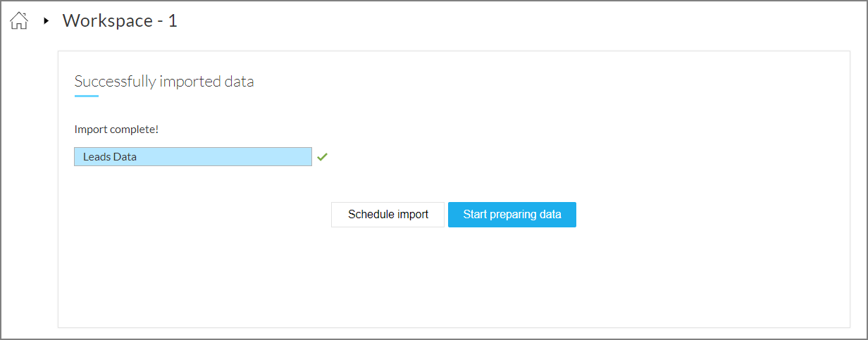Open the Workspace - 1 breadcrumb title
The image size is (868, 340).
click(x=120, y=21)
